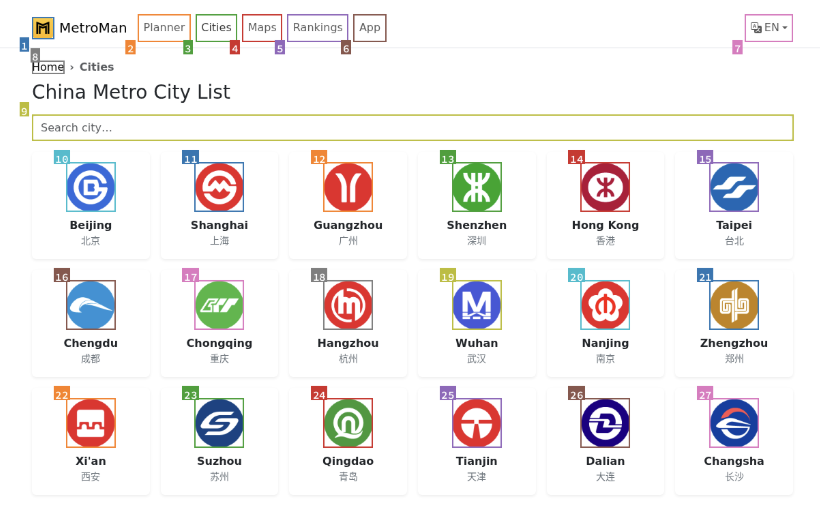The image size is (820, 506).
Task: Click the Chengdu metro icon
Action: (x=91, y=305)
